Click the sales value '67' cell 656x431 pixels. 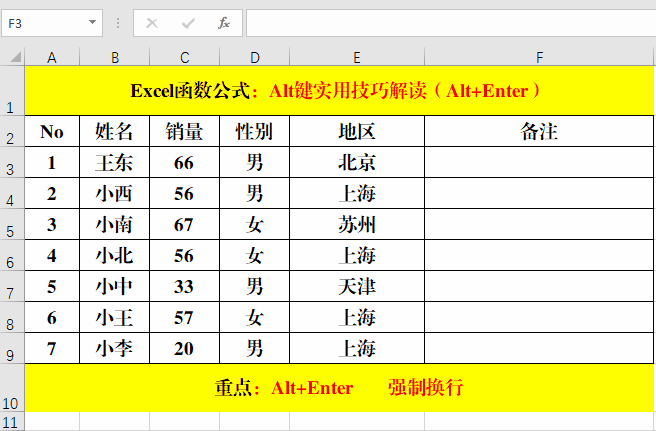[x=184, y=224]
